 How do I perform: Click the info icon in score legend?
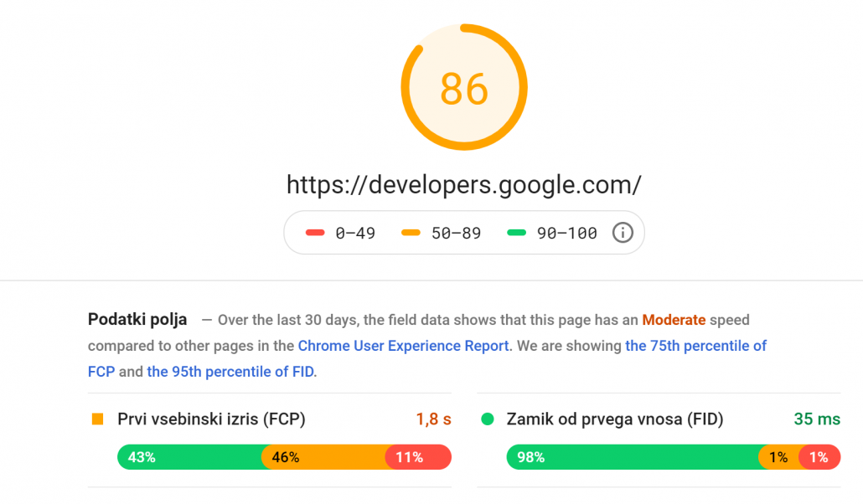click(623, 233)
